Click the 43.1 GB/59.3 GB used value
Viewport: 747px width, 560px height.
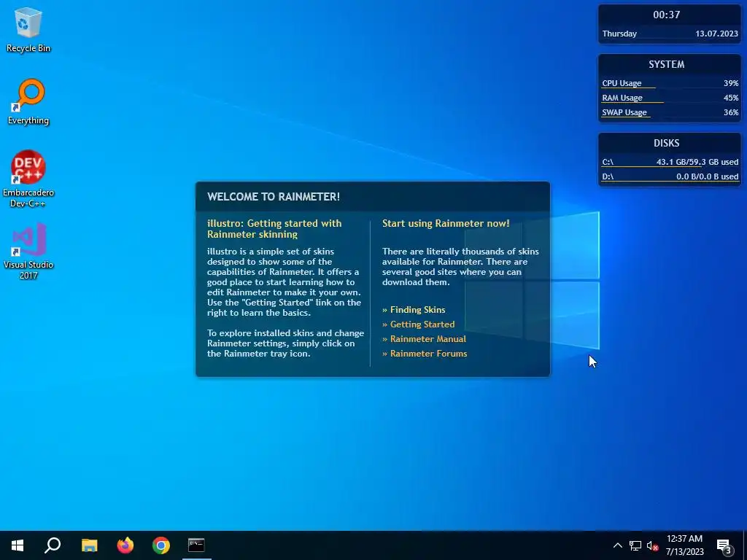697,163
